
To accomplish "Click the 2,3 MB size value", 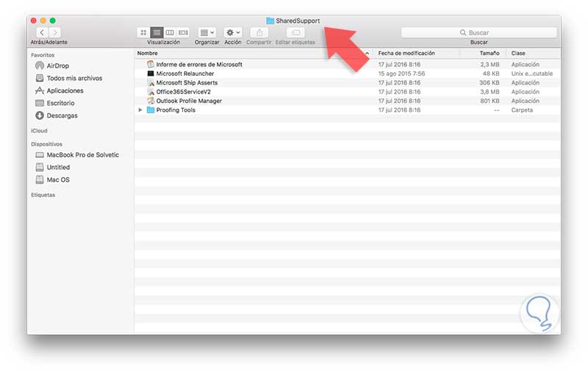I will coord(490,65).
